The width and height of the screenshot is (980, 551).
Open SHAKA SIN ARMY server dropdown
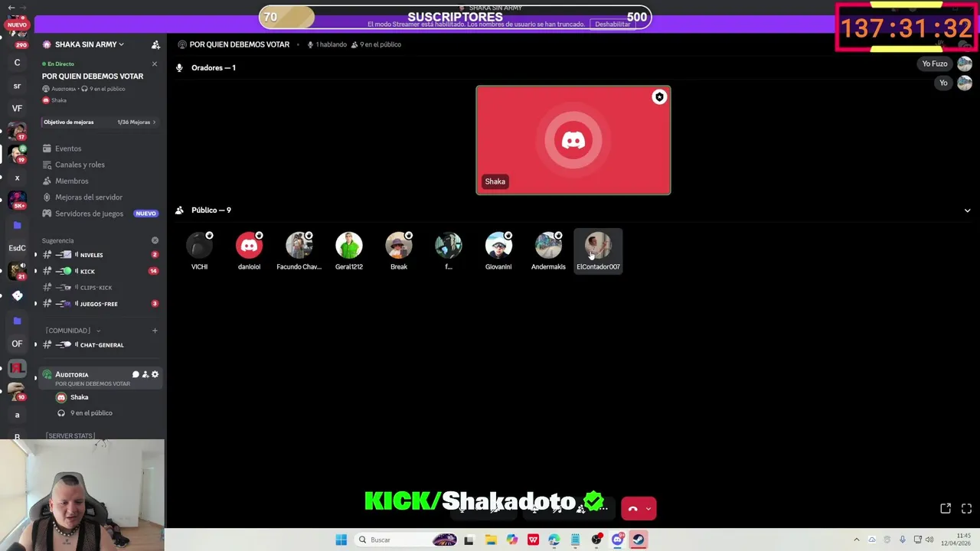tap(89, 44)
